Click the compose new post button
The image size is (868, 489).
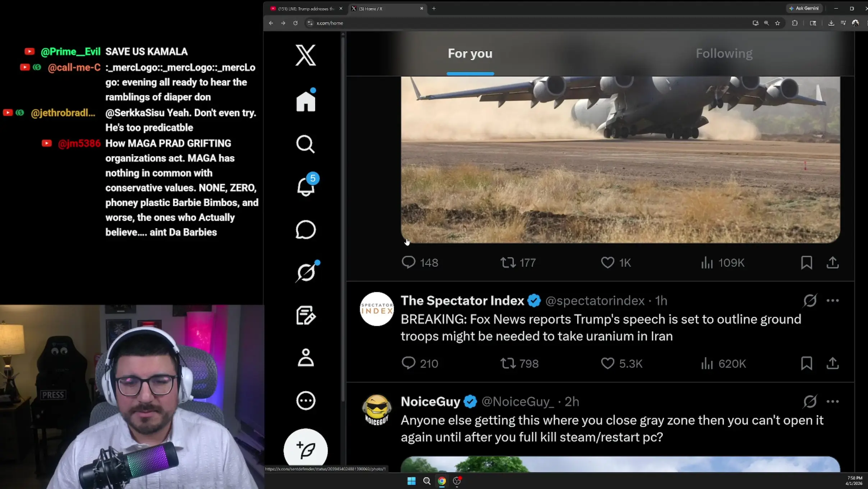[306, 449]
